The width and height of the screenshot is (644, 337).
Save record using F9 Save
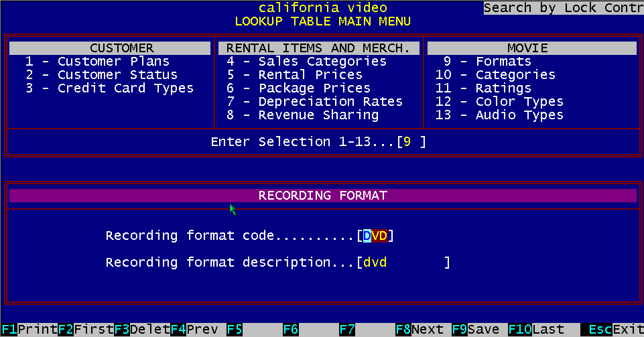(476, 330)
